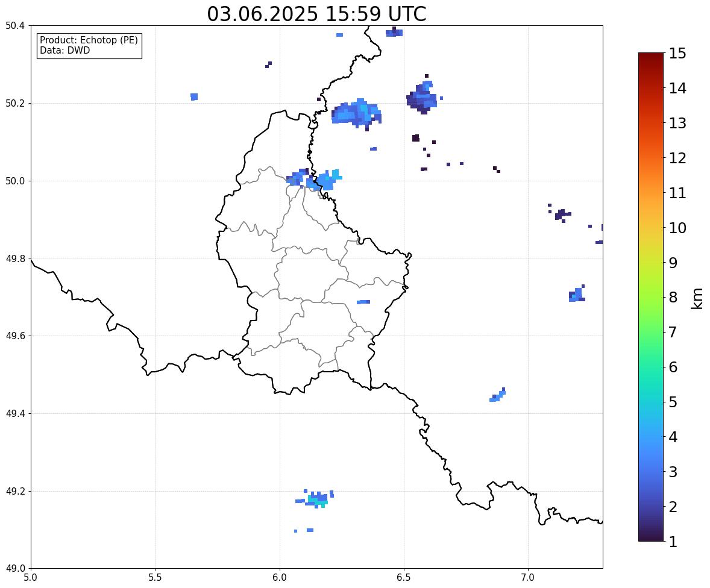
Task: Click the colorbar tick label 2
Action: (673, 507)
